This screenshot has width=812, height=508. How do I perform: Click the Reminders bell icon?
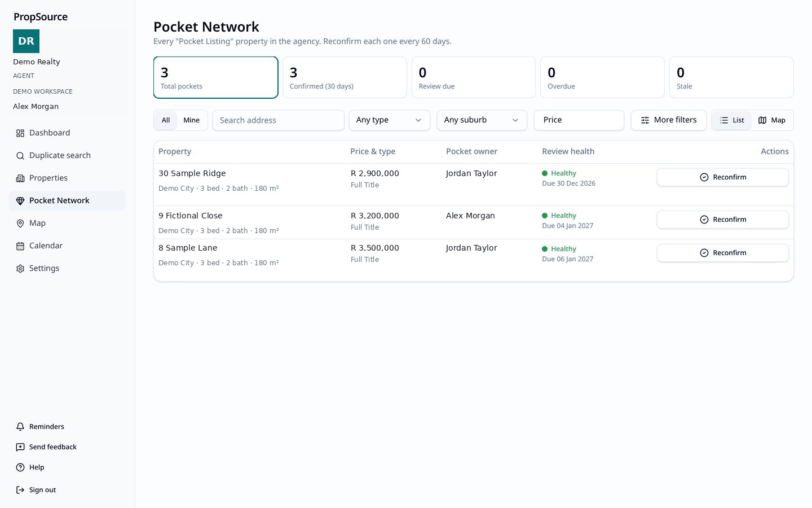click(x=20, y=427)
